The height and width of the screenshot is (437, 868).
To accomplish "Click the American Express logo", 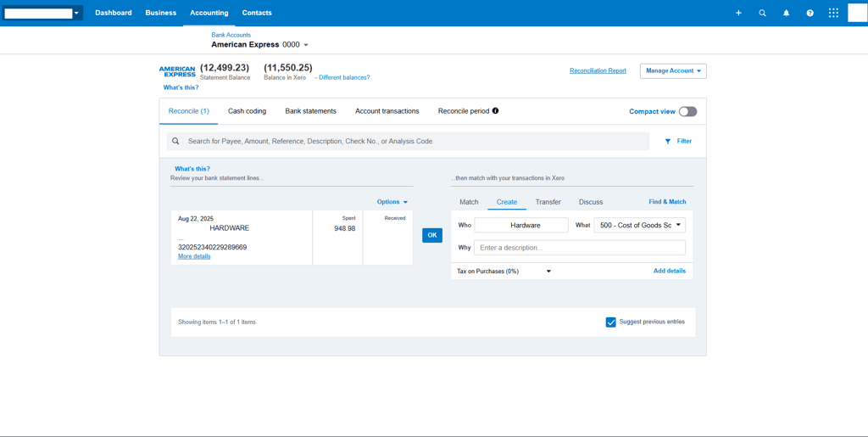I will pyautogui.click(x=177, y=71).
